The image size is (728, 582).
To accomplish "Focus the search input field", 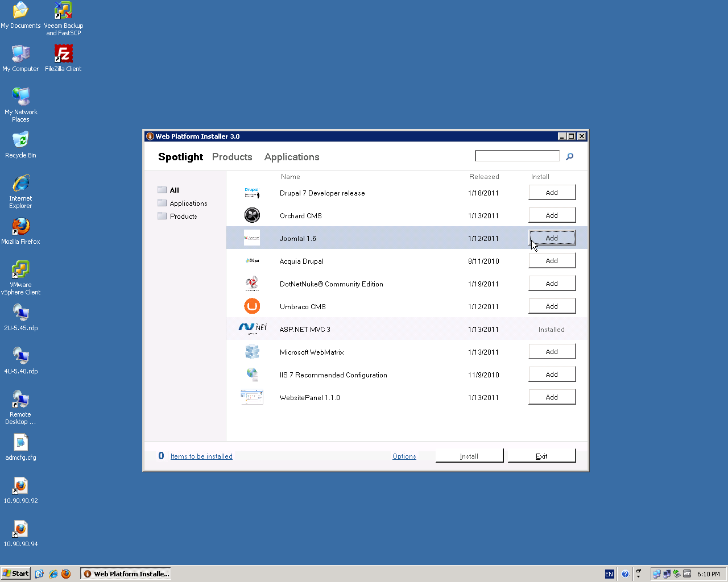I will [x=517, y=156].
